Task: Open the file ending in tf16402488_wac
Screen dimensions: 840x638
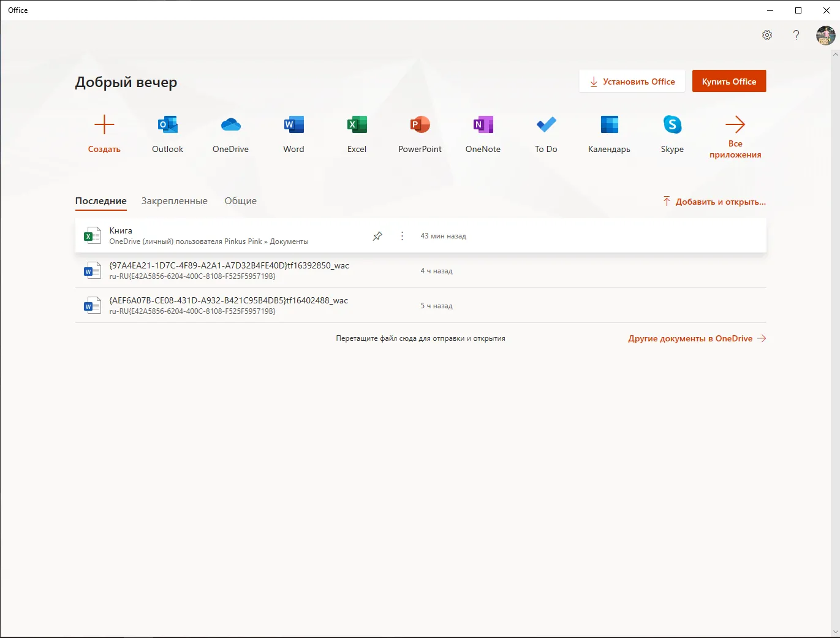Action: point(229,300)
